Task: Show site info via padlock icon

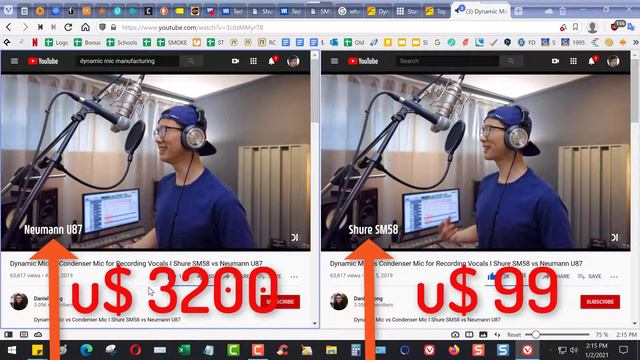Action: pyautogui.click(x=113, y=27)
